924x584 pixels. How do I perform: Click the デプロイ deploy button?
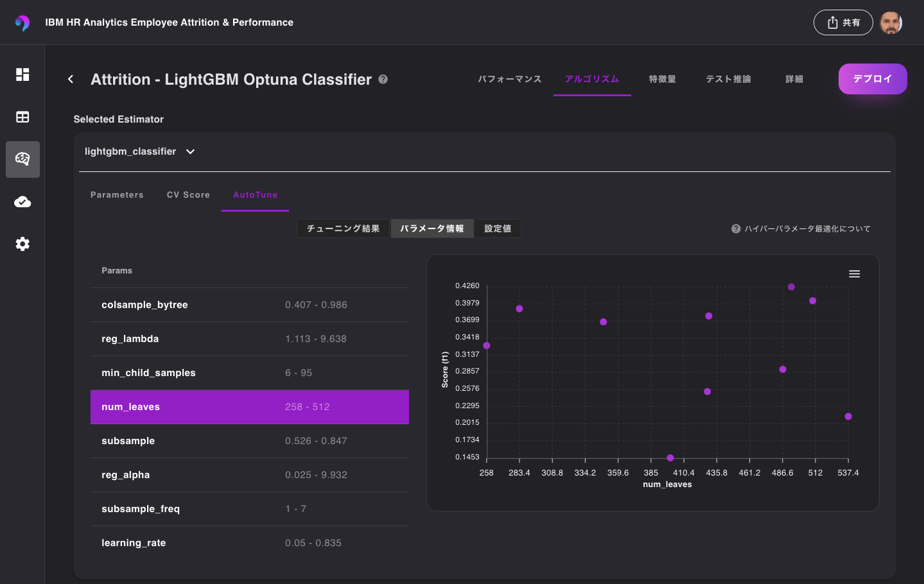873,79
